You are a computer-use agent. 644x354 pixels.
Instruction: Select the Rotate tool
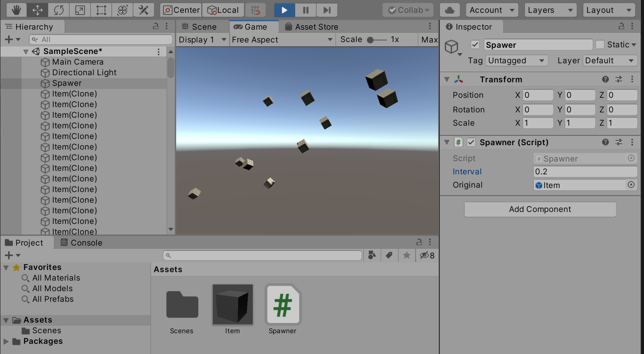59,10
